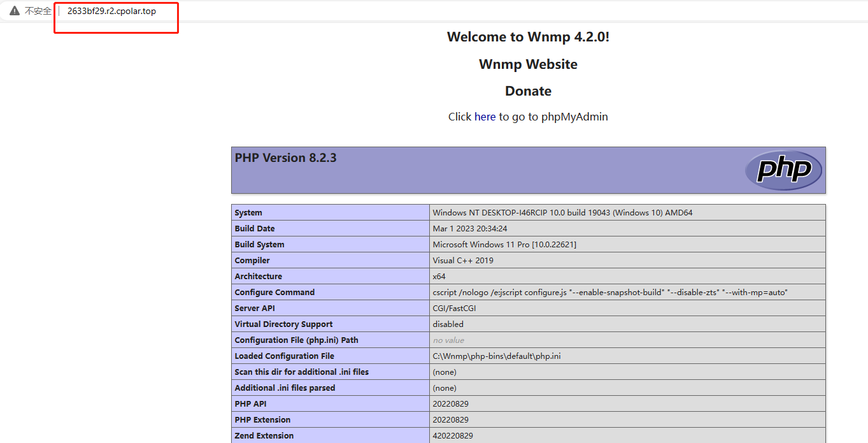Select "(none)" in the Scan this dir row
The image size is (868, 443).
pyautogui.click(x=445, y=372)
